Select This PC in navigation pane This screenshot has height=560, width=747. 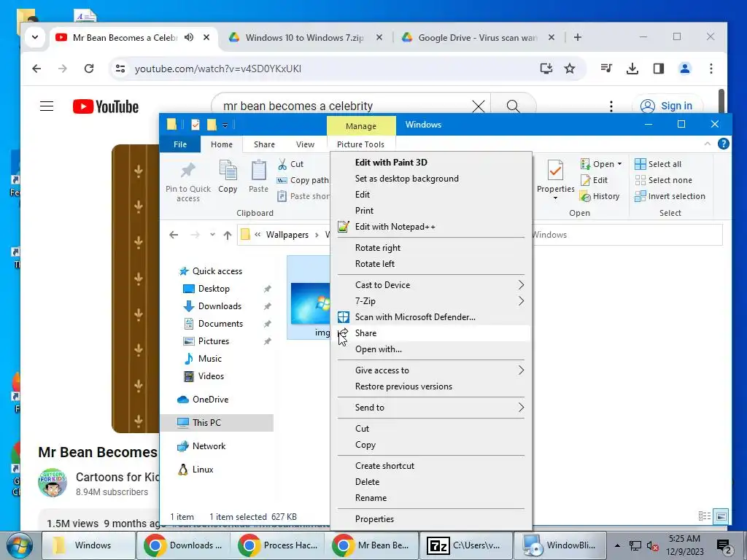pos(206,422)
